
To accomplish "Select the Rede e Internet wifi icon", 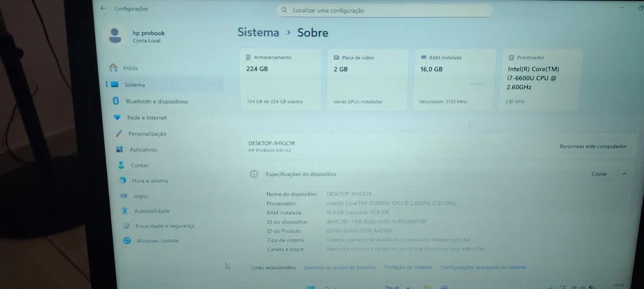I will (117, 118).
